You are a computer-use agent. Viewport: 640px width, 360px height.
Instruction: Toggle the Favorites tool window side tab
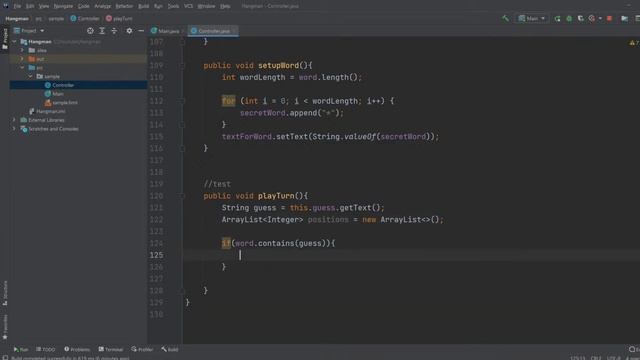5,327
